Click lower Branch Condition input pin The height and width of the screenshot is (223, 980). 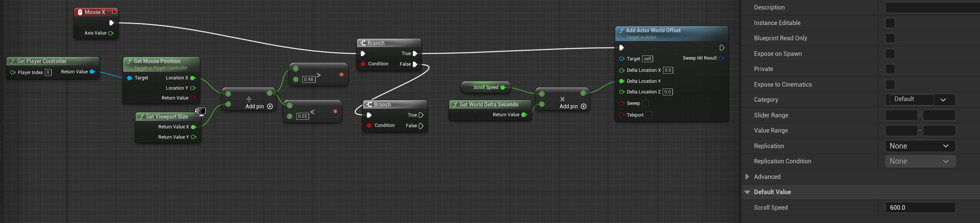tap(369, 126)
